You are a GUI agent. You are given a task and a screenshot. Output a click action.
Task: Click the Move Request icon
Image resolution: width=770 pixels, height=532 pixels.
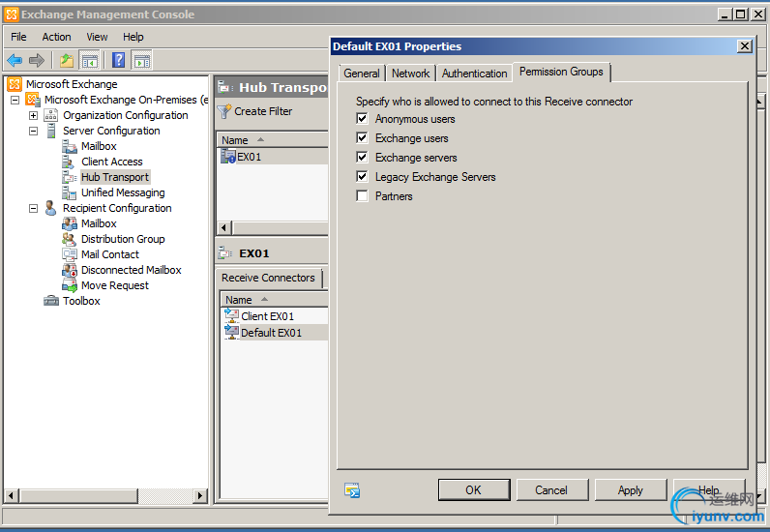(70, 285)
